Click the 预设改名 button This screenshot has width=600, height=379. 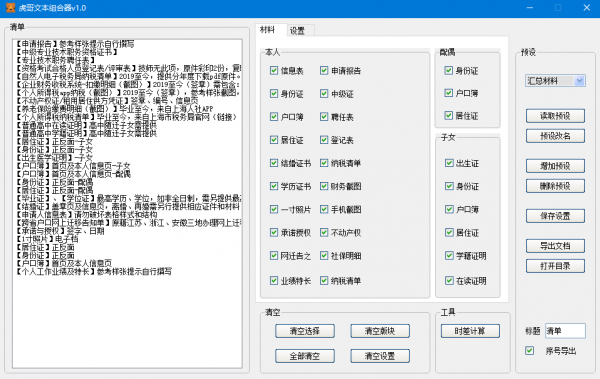(x=555, y=136)
